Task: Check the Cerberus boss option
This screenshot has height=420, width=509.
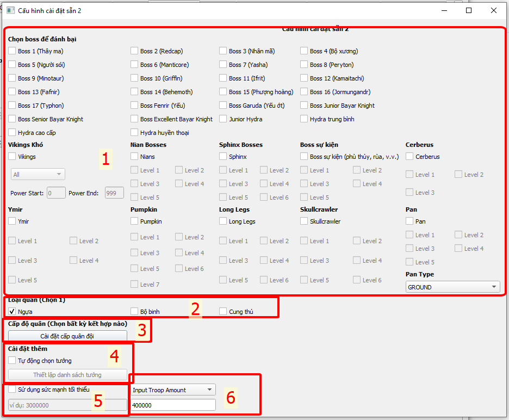Action: [x=409, y=157]
